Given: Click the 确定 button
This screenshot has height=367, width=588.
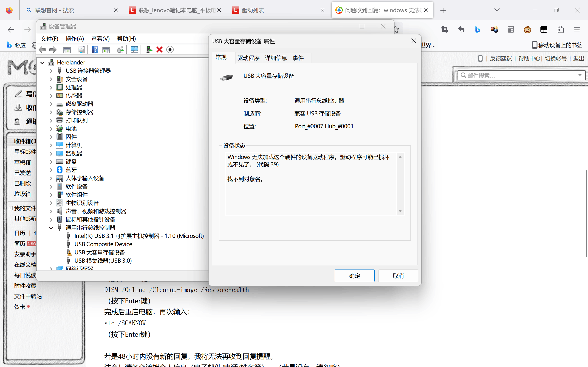Looking at the screenshot, I should tap(354, 276).
